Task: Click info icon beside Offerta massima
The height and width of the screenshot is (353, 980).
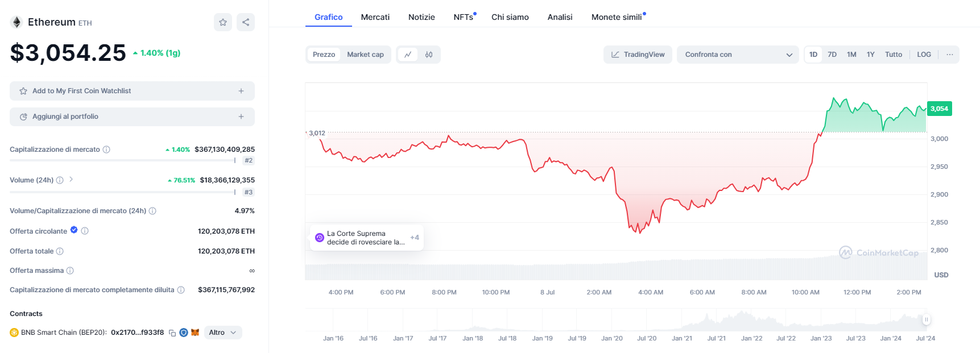Action: point(70,271)
